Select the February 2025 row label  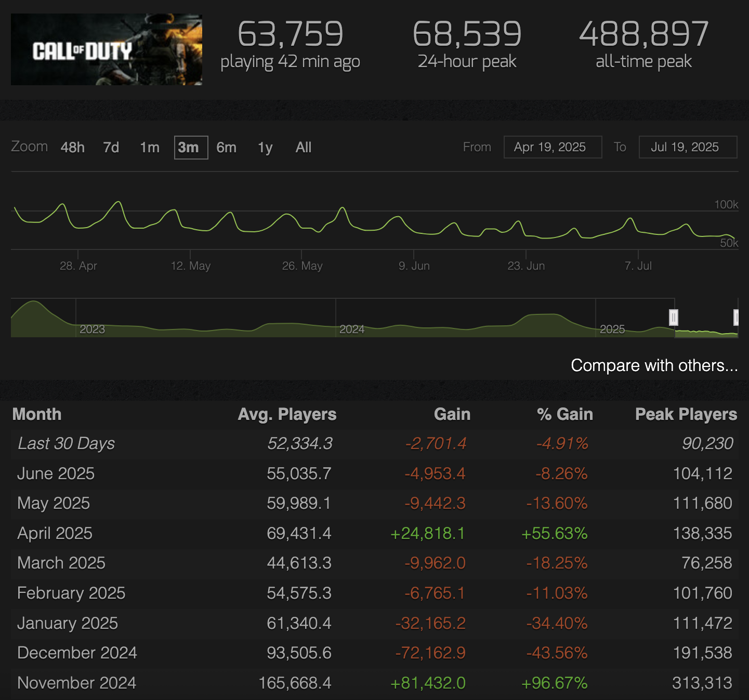tap(71, 593)
